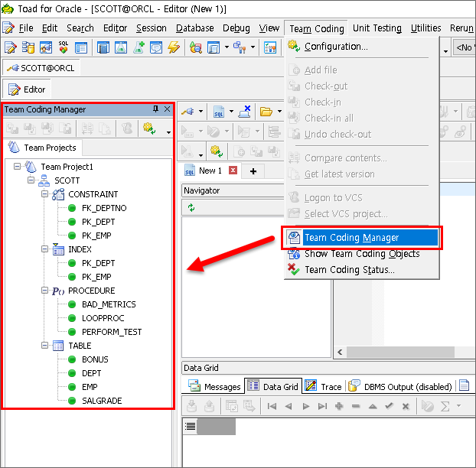Click the open file folder icon in editor toolbar
The image size is (476, 468).
coord(266,112)
